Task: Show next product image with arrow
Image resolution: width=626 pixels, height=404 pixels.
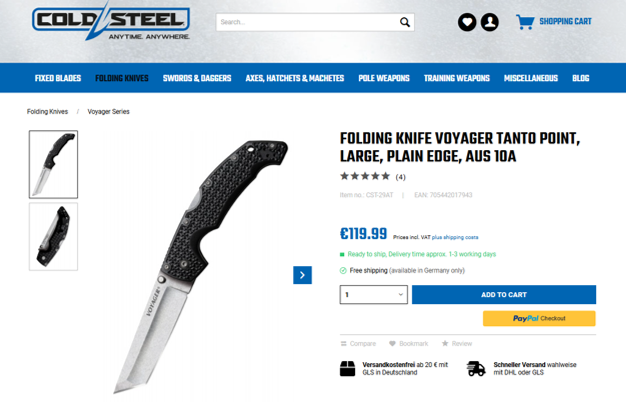Action: [302, 275]
